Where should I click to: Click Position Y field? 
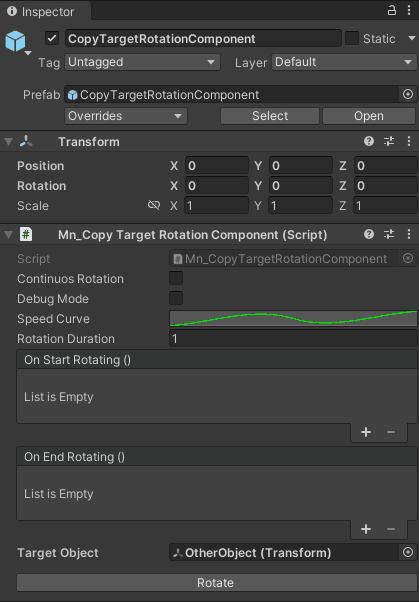point(301,165)
